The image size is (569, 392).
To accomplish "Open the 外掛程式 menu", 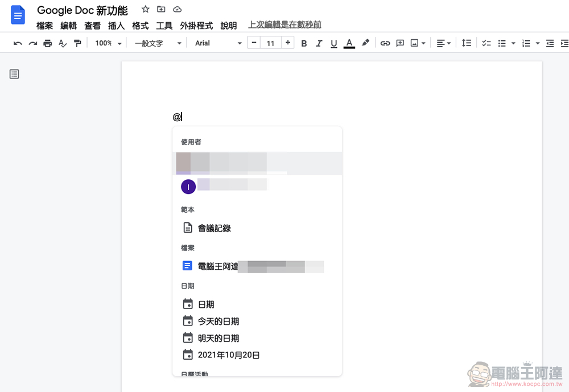I will pyautogui.click(x=196, y=26).
